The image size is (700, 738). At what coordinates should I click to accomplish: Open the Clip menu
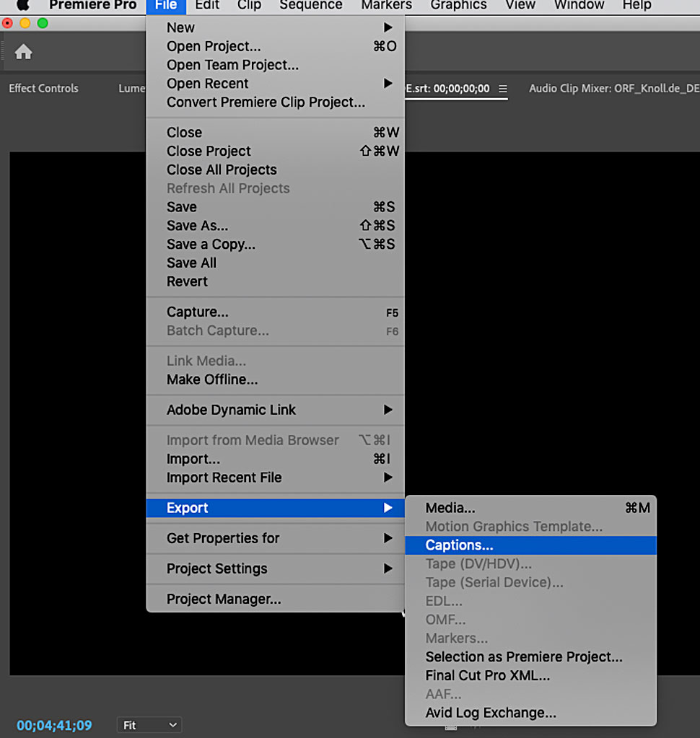(249, 5)
